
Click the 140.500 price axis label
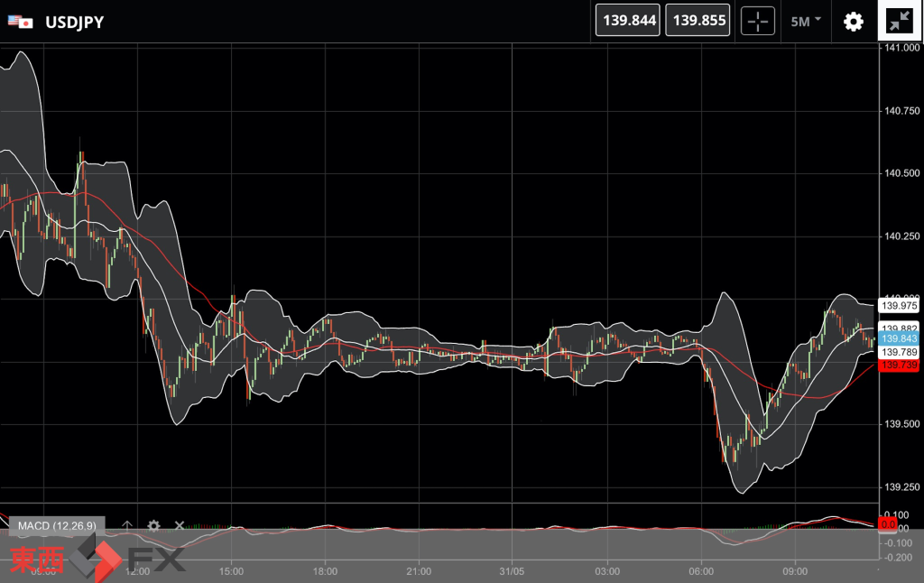902,173
